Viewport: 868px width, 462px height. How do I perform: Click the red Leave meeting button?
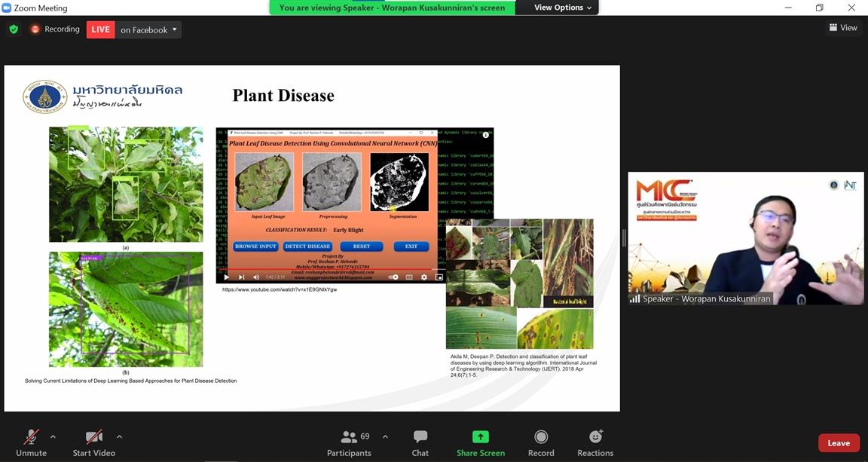click(x=838, y=443)
